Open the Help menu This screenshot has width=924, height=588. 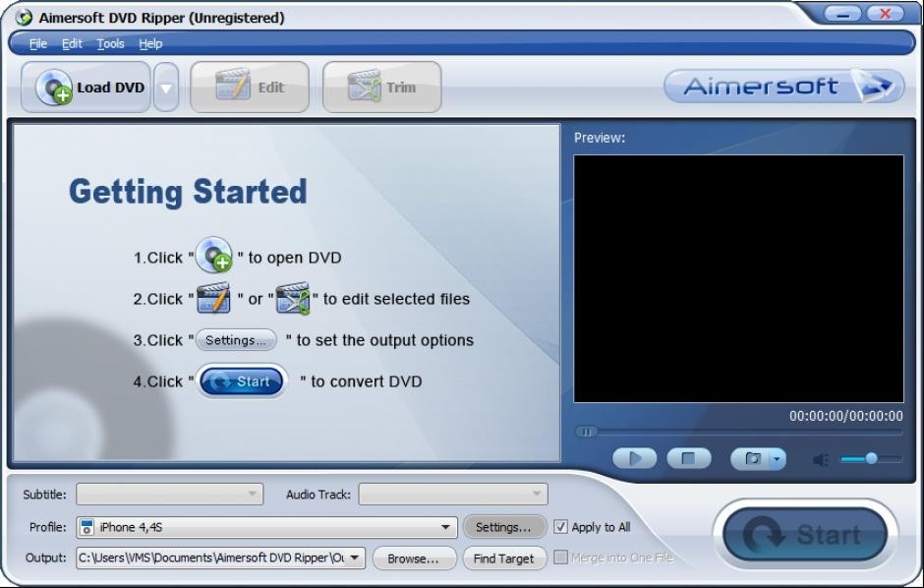(x=150, y=43)
